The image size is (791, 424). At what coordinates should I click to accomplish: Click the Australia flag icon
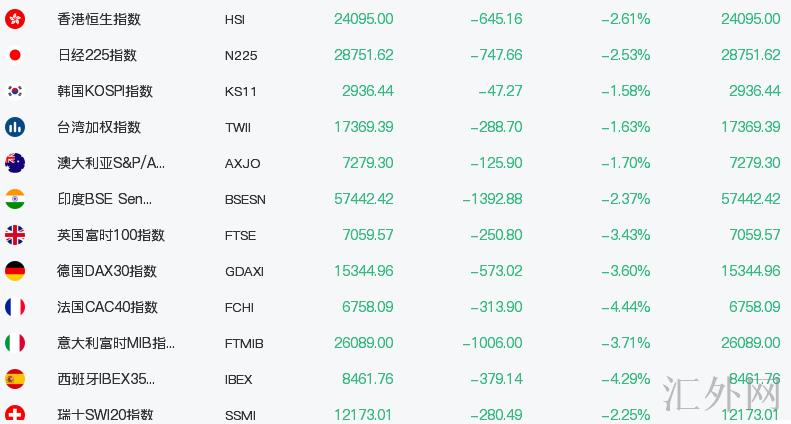point(15,163)
